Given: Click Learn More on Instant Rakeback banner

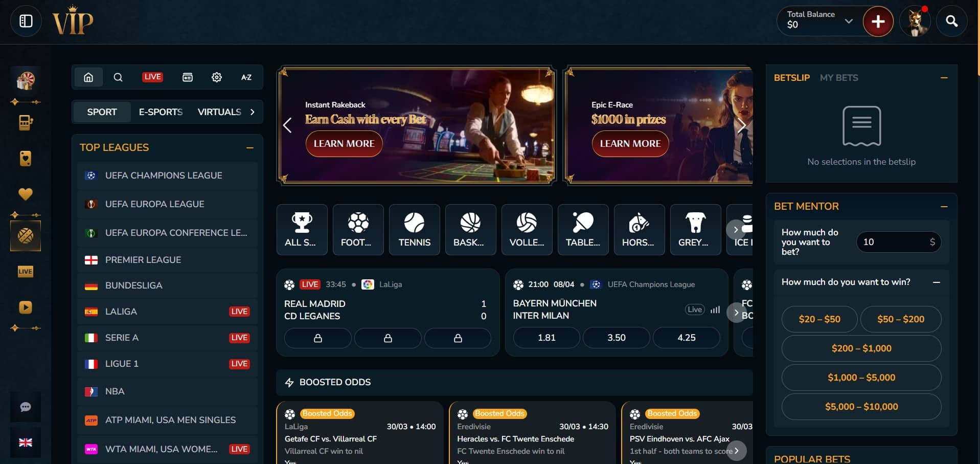Looking at the screenshot, I should point(344,144).
